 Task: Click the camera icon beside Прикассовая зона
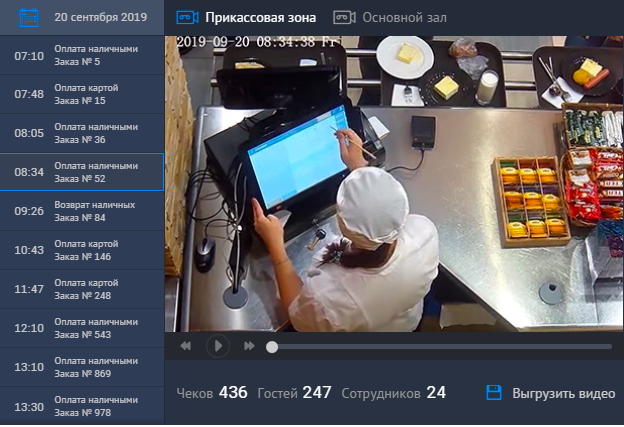tap(186, 17)
